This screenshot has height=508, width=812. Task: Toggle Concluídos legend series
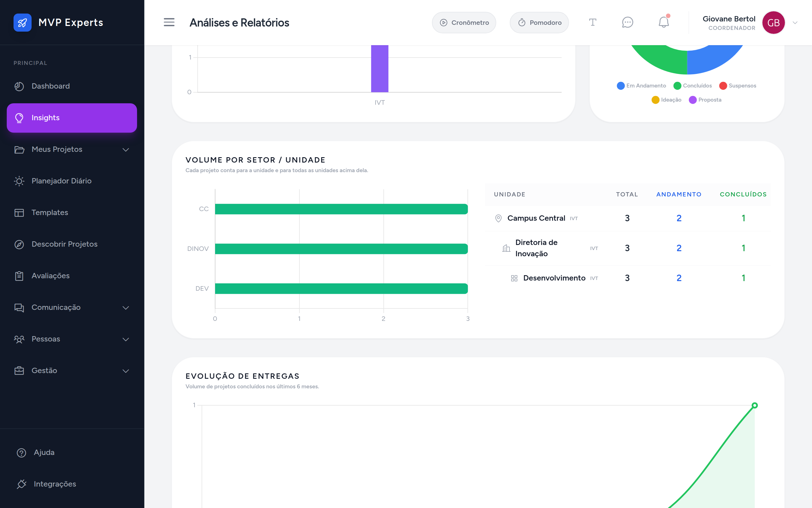692,86
